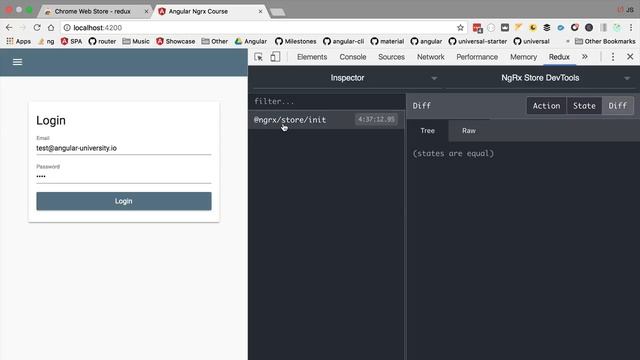Toggle the device toolbar icon in DevTools
The width and height of the screenshot is (640, 360).
[275, 57]
